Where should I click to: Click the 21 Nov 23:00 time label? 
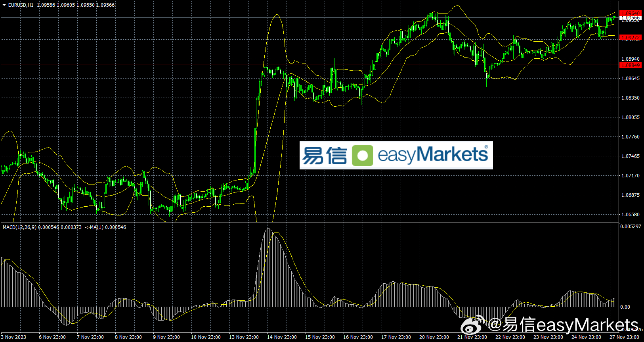click(x=472, y=337)
